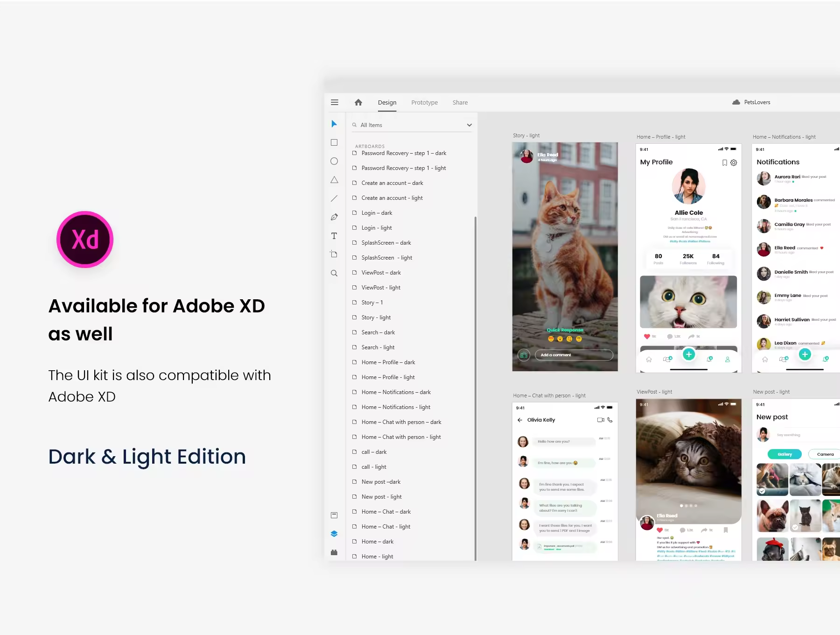Click the camera icon on the Story artboard
The image size is (840, 635).
pyautogui.click(x=524, y=355)
